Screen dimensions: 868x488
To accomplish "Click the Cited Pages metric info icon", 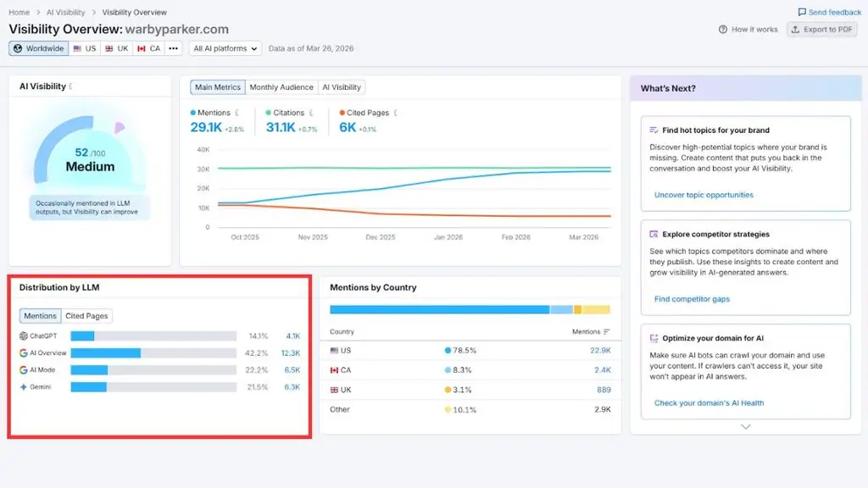I will point(395,113).
